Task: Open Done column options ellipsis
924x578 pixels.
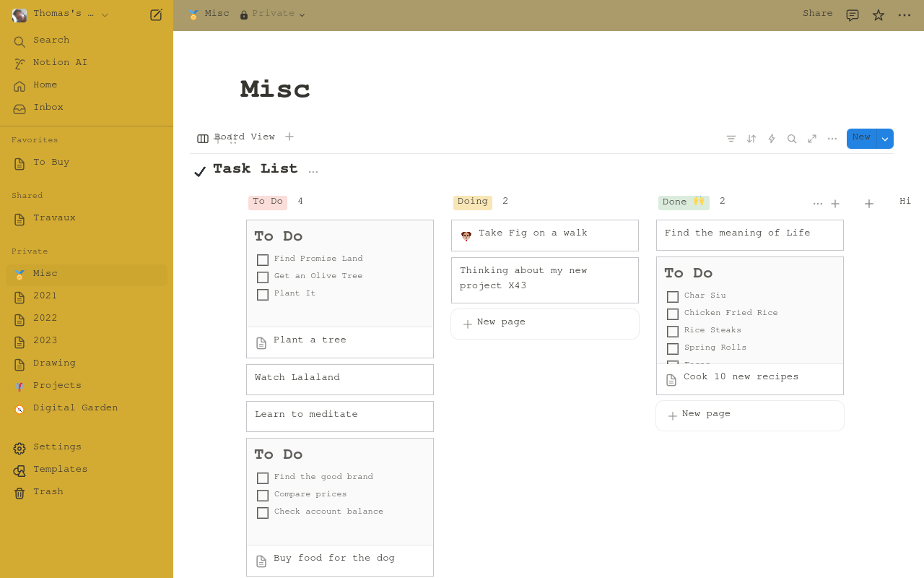Action: click(x=818, y=204)
